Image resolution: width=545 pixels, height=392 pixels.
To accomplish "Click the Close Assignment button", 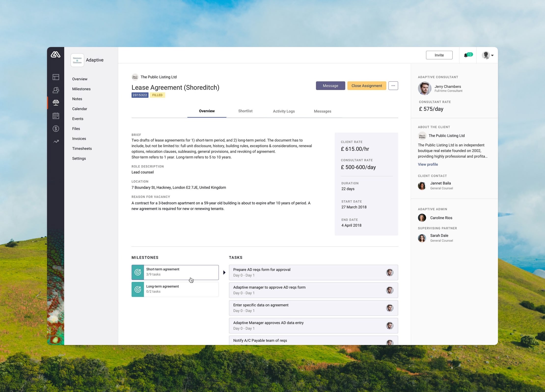I will pyautogui.click(x=367, y=86).
